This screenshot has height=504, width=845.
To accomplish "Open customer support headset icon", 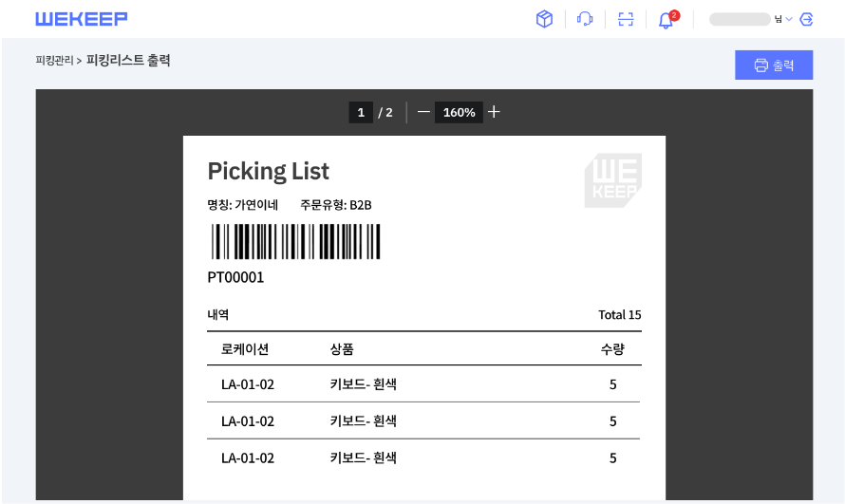I will [x=585, y=19].
